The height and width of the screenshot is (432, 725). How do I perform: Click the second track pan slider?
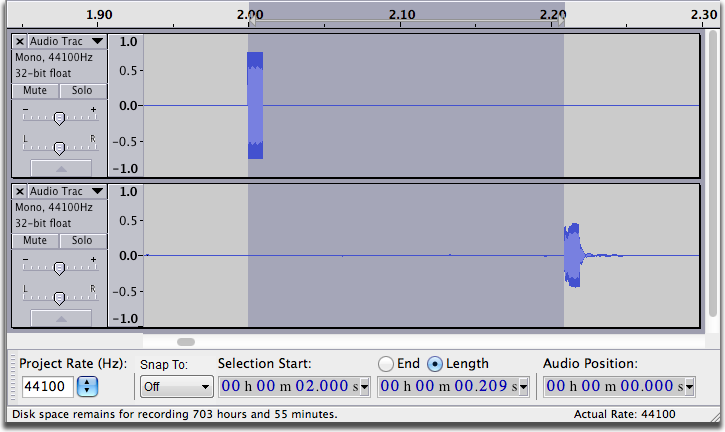(x=59, y=298)
